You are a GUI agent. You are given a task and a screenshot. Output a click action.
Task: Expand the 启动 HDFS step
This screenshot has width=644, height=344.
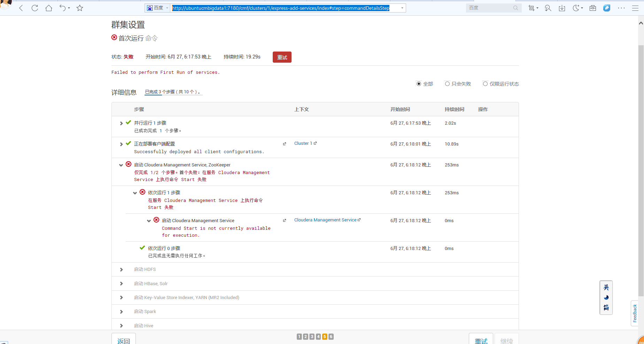click(121, 269)
